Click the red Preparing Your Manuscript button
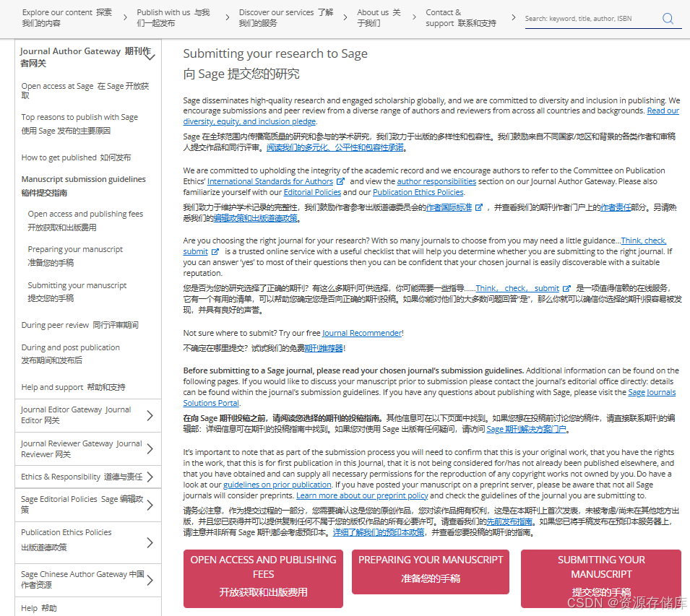This screenshot has width=690, height=616. [x=431, y=572]
